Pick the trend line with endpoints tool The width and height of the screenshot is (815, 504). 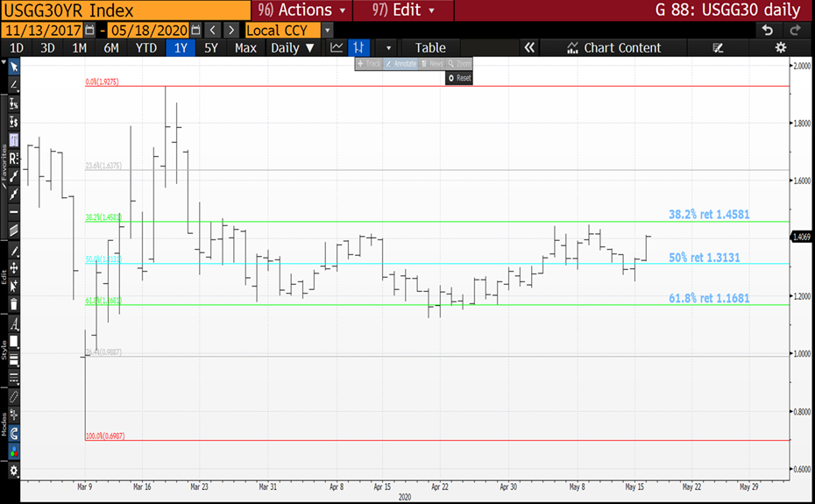(x=14, y=176)
